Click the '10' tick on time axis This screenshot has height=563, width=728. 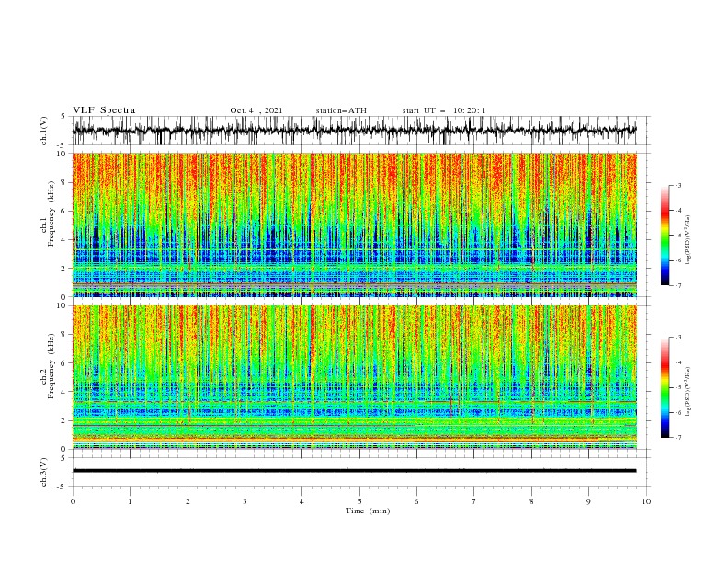pos(646,501)
